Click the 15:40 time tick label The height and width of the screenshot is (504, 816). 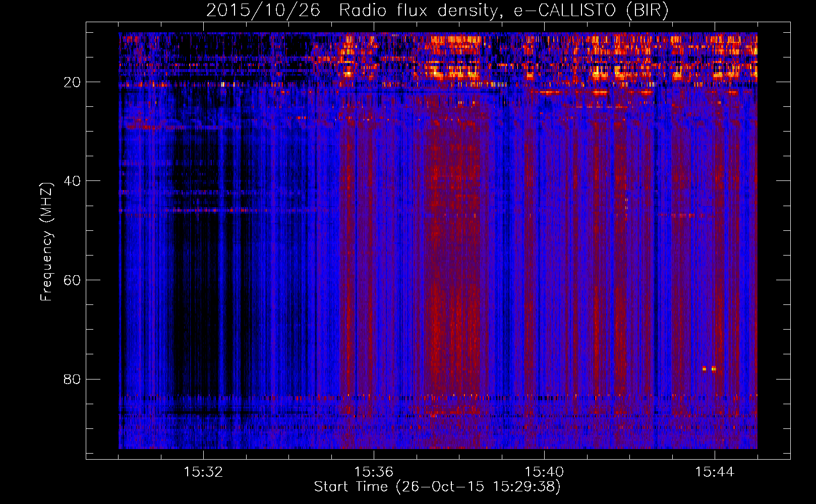544,472
